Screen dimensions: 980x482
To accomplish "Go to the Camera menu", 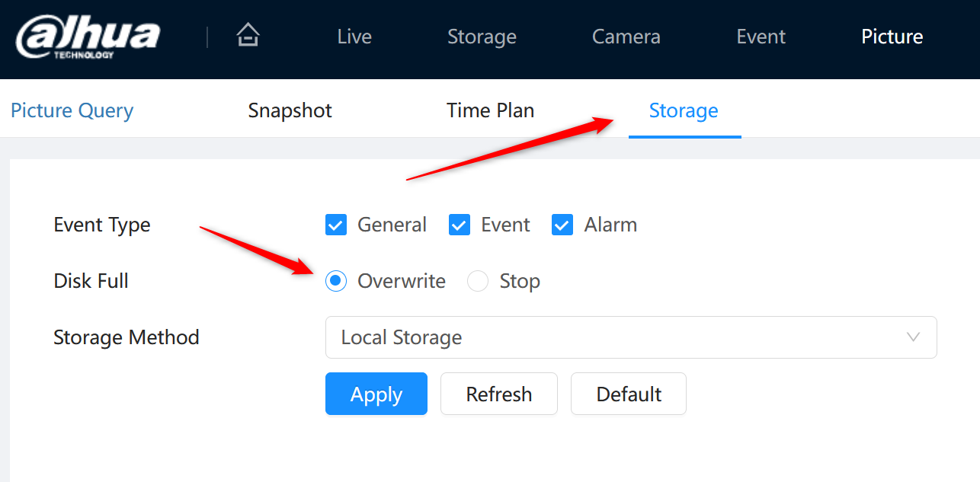I will tap(626, 37).
